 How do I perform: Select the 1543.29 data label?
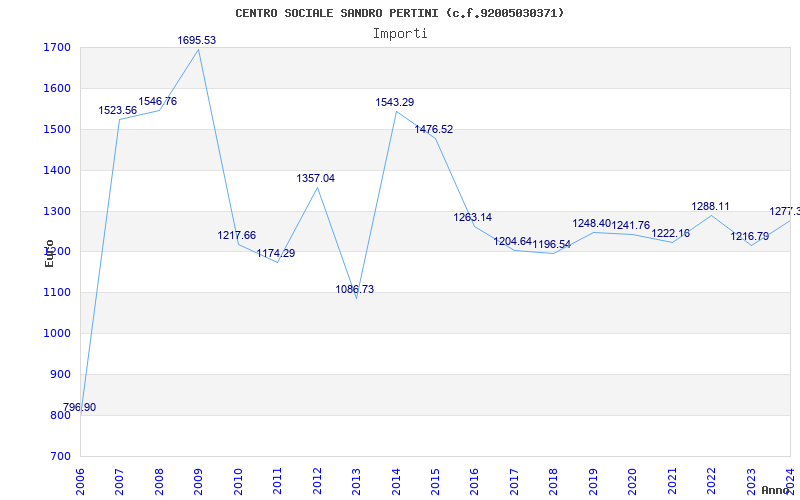pos(395,102)
